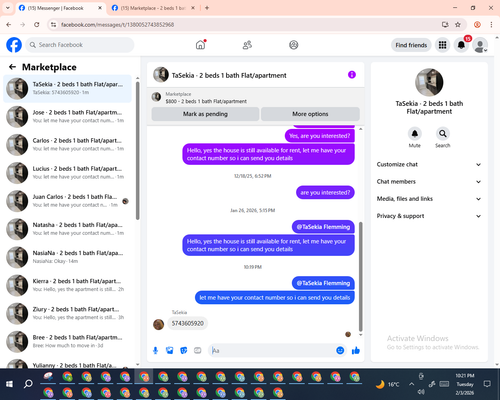Close the Marketplace browser tab
Image resolution: width=500 pixels, height=400 pixels.
click(x=193, y=8)
